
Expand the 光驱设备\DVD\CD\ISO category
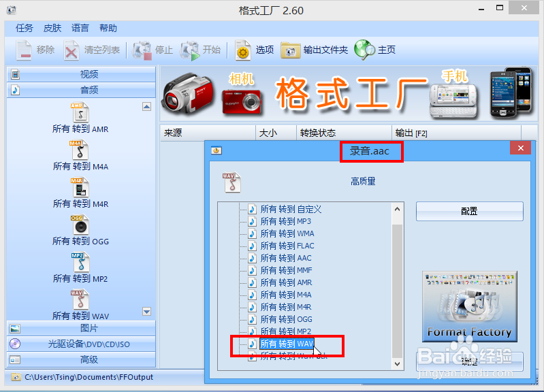pyautogui.click(x=81, y=344)
